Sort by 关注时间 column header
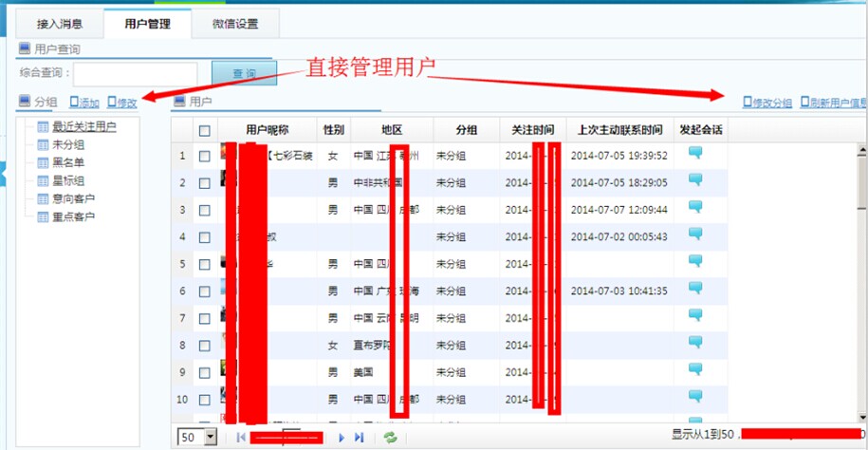The width and height of the screenshot is (868, 450). [532, 130]
